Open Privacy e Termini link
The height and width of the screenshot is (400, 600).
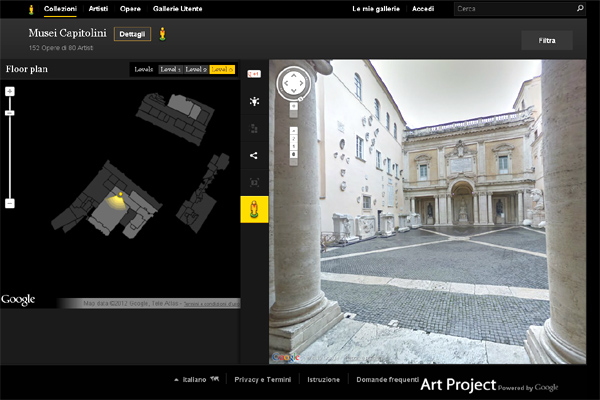(262, 379)
